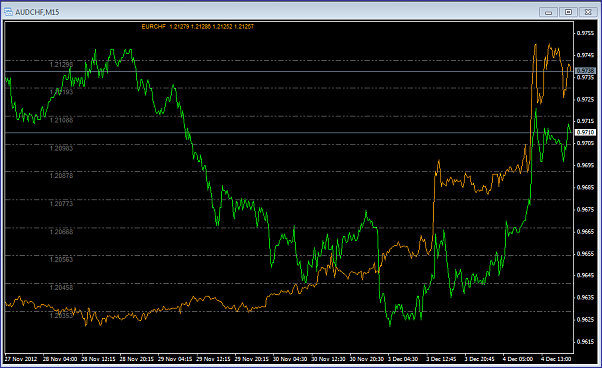The image size is (602, 368).
Task: Click the 28 Nov 12:15 time label
Action: pos(98,359)
